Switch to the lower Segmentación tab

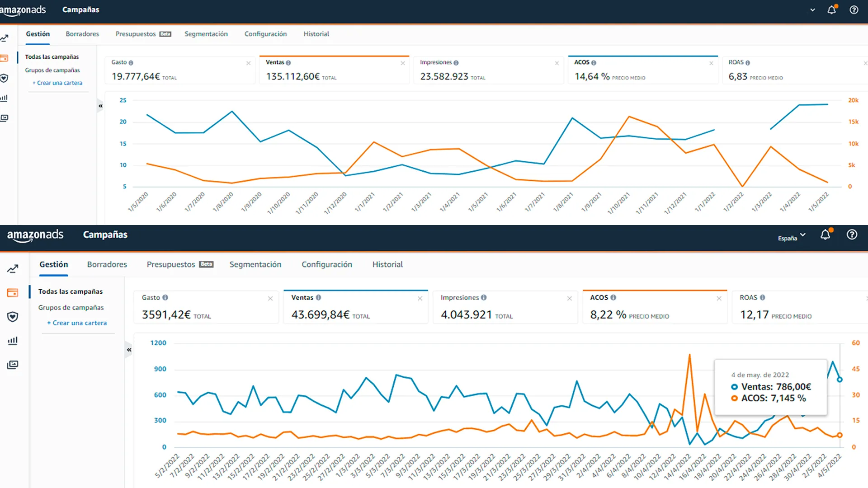[255, 264]
